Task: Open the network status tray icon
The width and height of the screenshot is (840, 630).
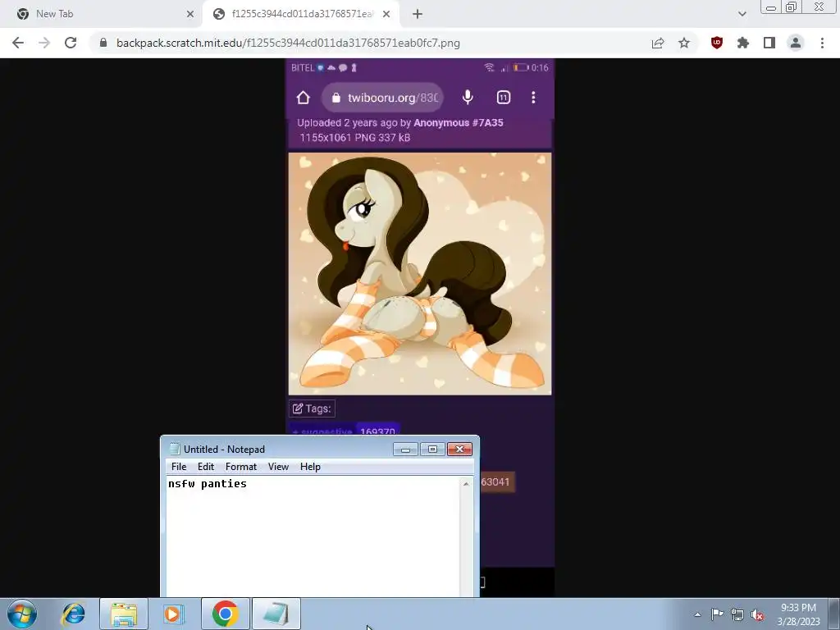Action: click(737, 614)
